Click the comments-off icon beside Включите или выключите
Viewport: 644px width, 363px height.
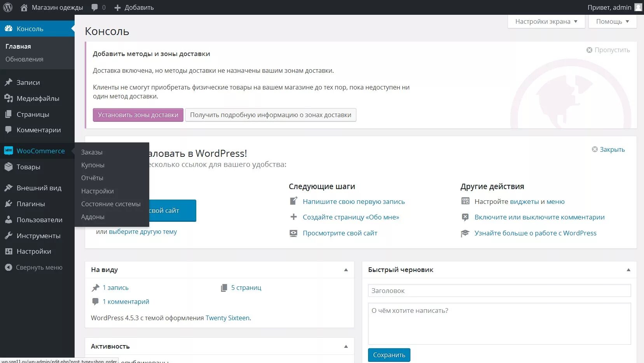[x=465, y=217]
